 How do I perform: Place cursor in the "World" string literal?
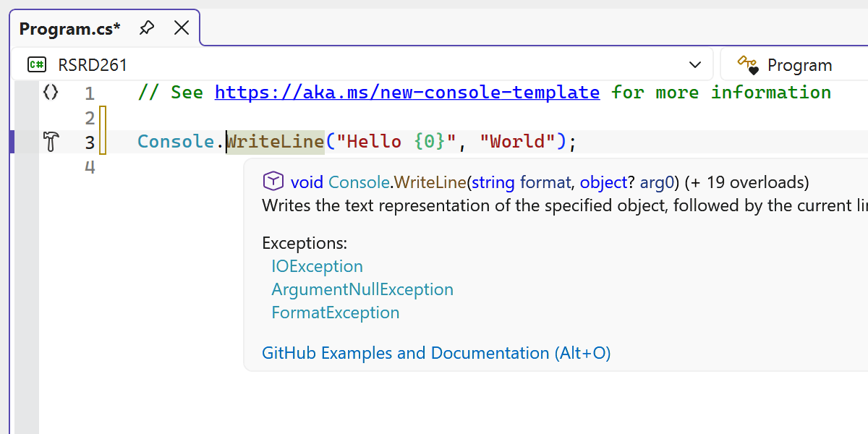coord(516,141)
